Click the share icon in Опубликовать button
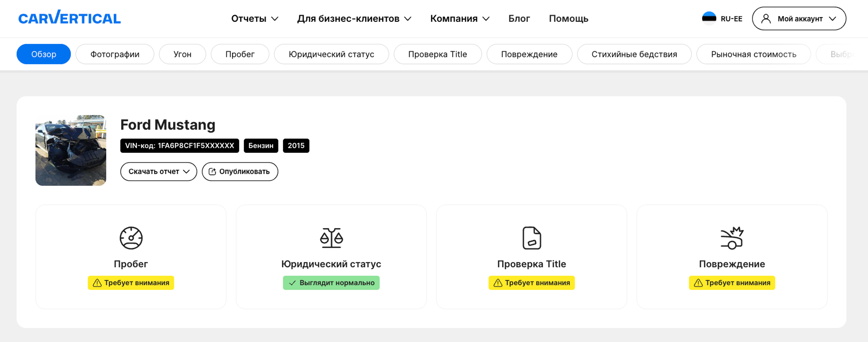 (x=212, y=172)
